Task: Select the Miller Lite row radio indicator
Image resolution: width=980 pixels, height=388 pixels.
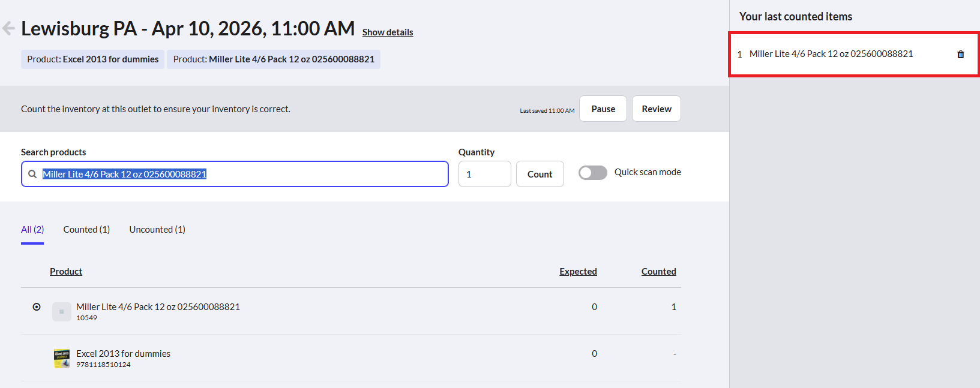Action: click(37, 306)
